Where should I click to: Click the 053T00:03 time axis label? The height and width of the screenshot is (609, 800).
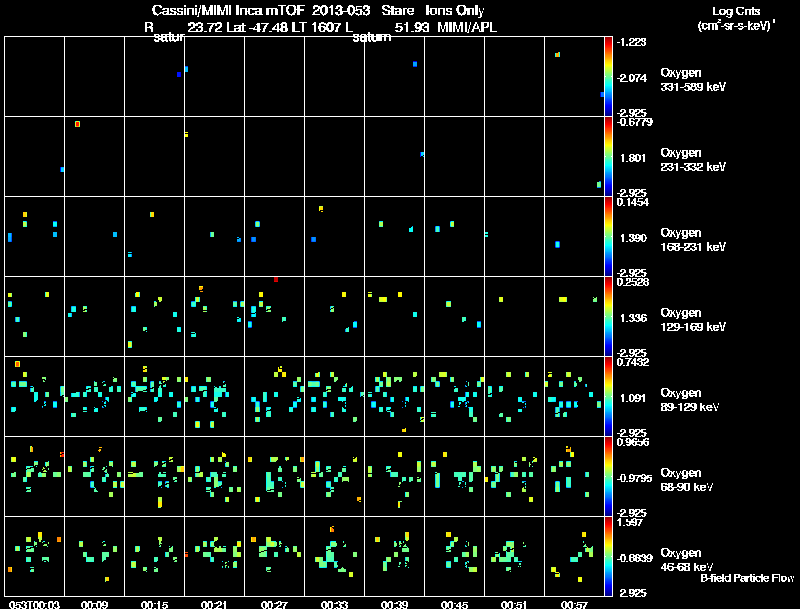34,604
